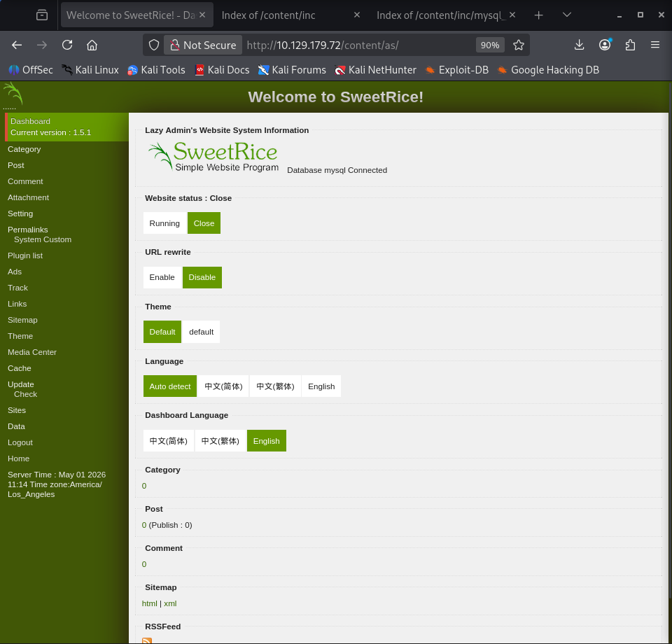The height and width of the screenshot is (644, 672).
Task: Open the tracking protection shield icon
Action: coord(154,45)
